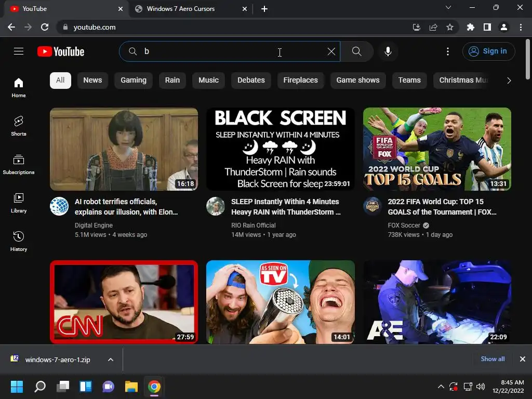Select the Gaming filter chip
The height and width of the screenshot is (399, 532).
click(x=134, y=81)
